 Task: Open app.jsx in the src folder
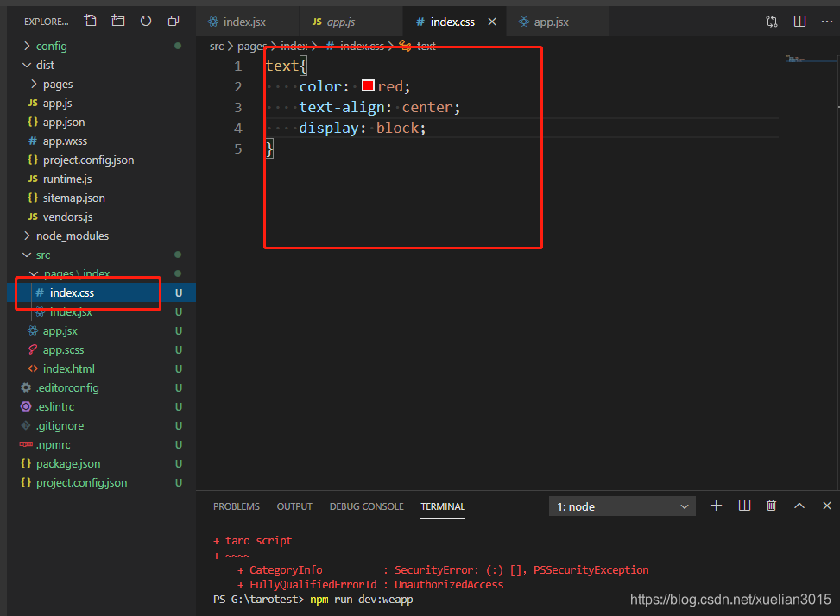[x=102, y=330]
